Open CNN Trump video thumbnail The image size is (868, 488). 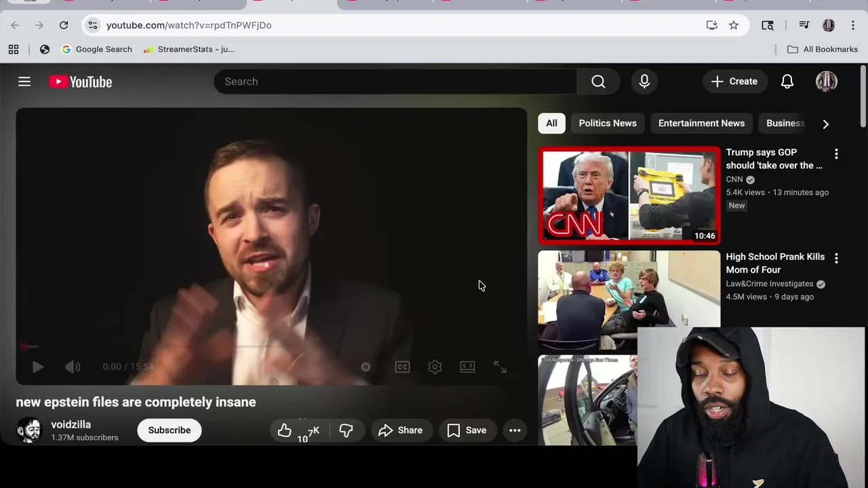pyautogui.click(x=629, y=195)
